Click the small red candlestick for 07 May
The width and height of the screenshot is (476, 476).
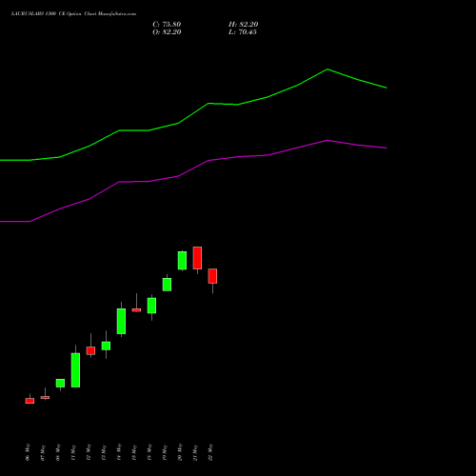point(45,397)
